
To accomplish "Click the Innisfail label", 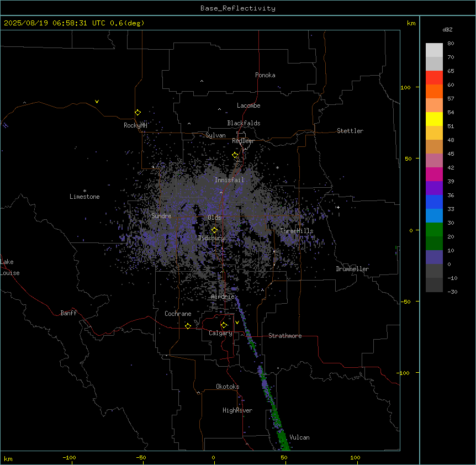I will click(x=229, y=180).
